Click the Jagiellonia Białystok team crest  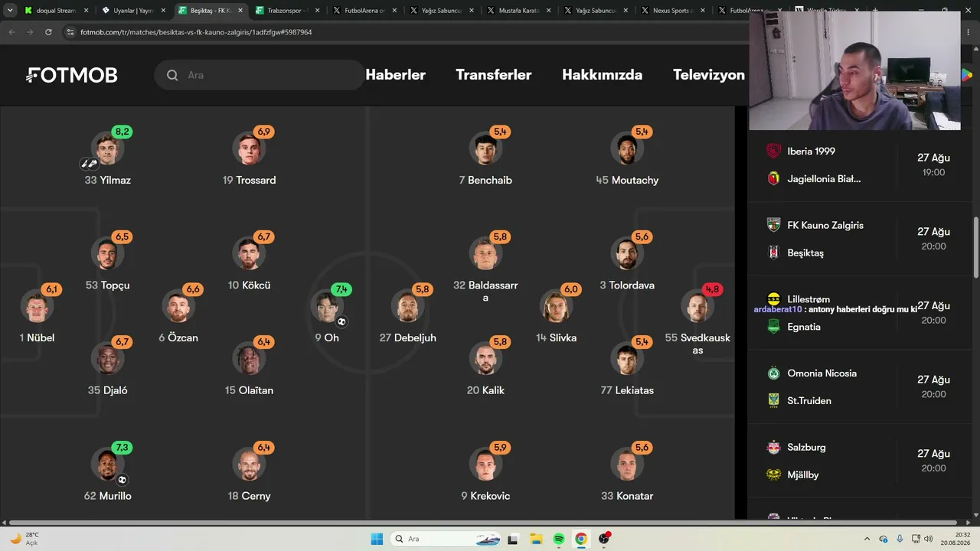pyautogui.click(x=773, y=178)
